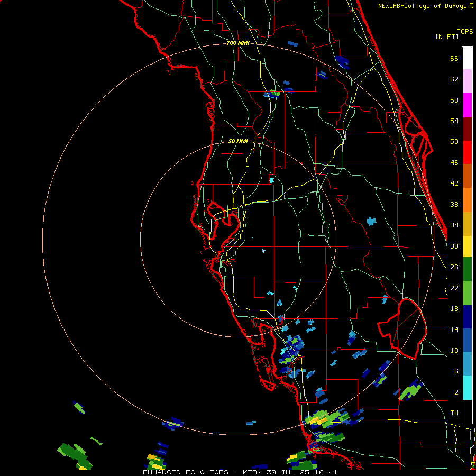Viewport: 476px width, 476px height.
Task: Click the 6 value on the legend
Action: (x=456, y=371)
